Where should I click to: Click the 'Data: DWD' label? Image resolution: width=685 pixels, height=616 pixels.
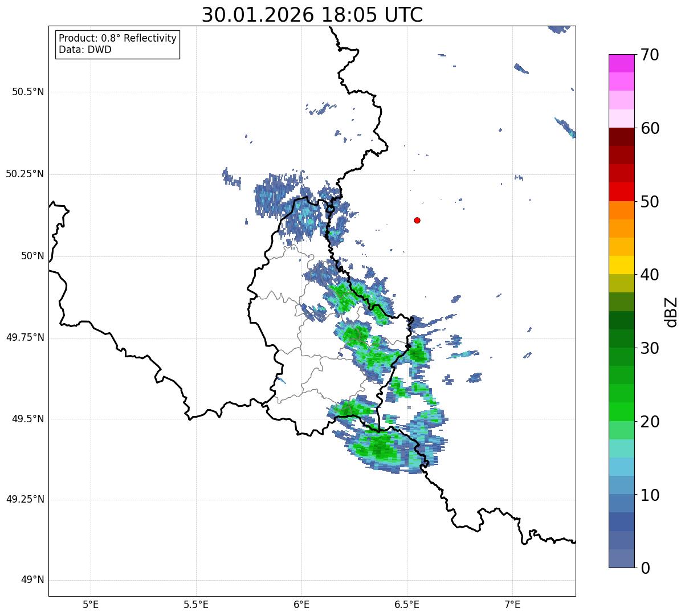pos(85,50)
